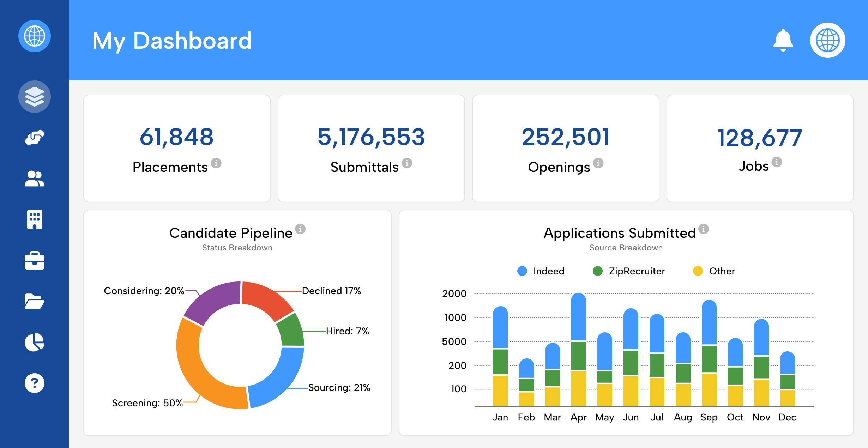Open the handshake placements sidebar icon

[35, 138]
